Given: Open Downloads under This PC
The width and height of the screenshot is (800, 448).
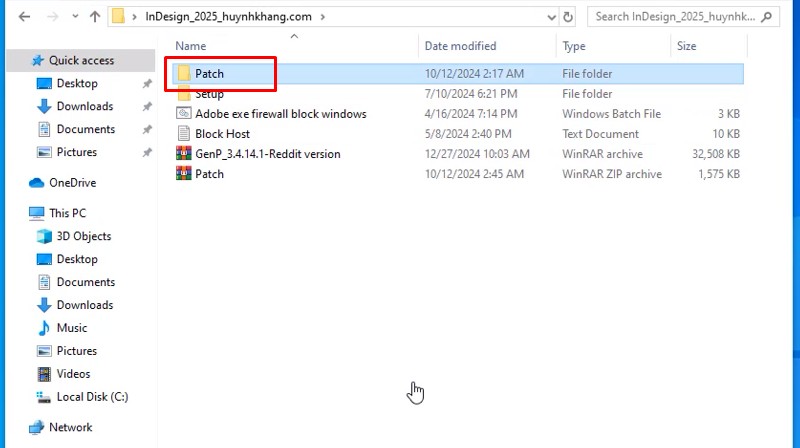Looking at the screenshot, I should point(85,305).
